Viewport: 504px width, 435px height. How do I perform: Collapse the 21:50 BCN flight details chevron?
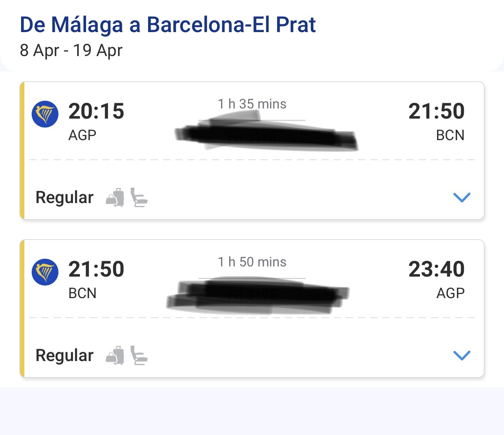[462, 356]
